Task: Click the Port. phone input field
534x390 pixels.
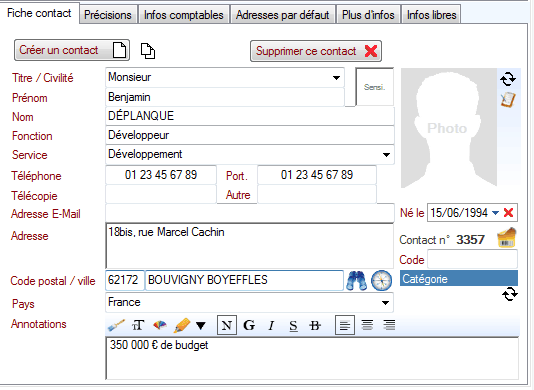Action: coord(317,175)
